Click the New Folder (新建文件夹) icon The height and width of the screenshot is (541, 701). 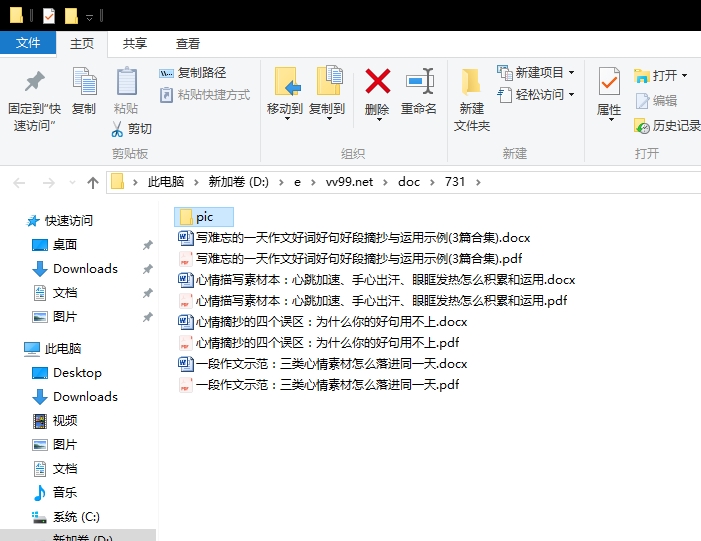471,82
